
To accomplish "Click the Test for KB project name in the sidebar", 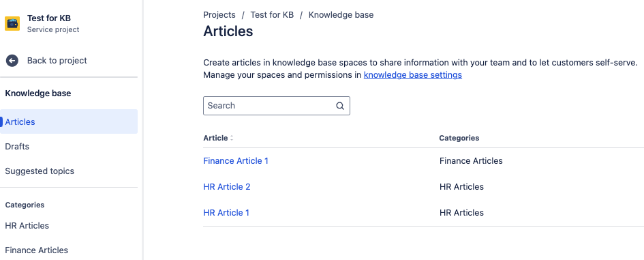I will (x=49, y=18).
